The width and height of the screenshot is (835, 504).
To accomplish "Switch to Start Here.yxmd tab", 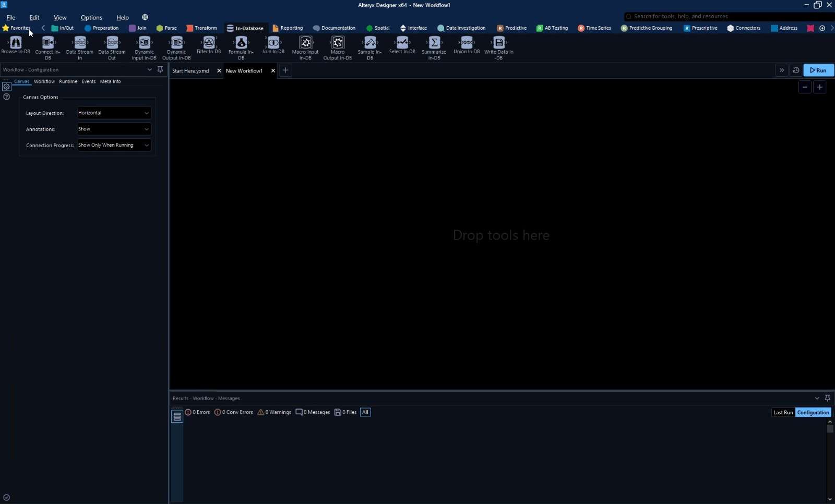I will click(x=191, y=71).
